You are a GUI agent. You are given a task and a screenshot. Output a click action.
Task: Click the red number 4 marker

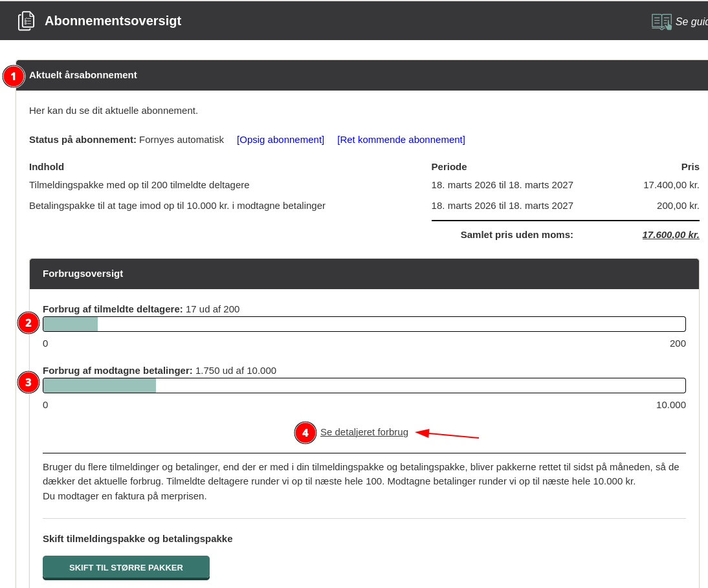coord(305,433)
